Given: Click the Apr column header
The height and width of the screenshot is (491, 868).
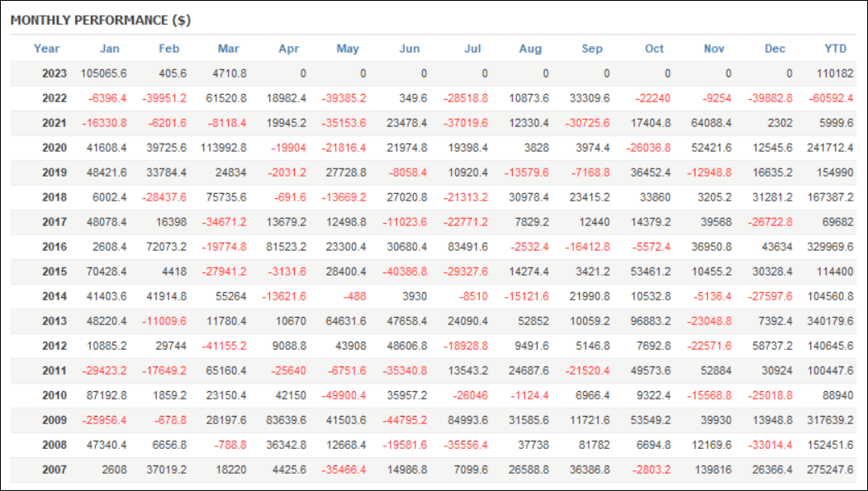Looking at the screenshot, I should pyautogui.click(x=288, y=49).
